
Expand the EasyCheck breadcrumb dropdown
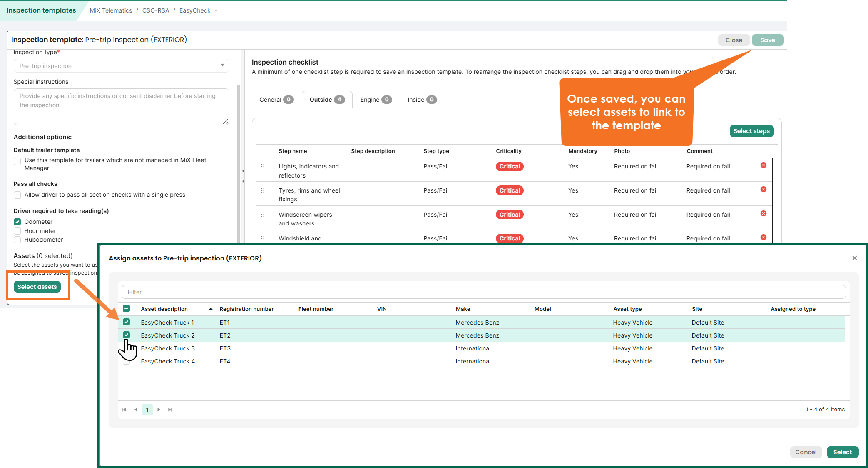pos(216,11)
